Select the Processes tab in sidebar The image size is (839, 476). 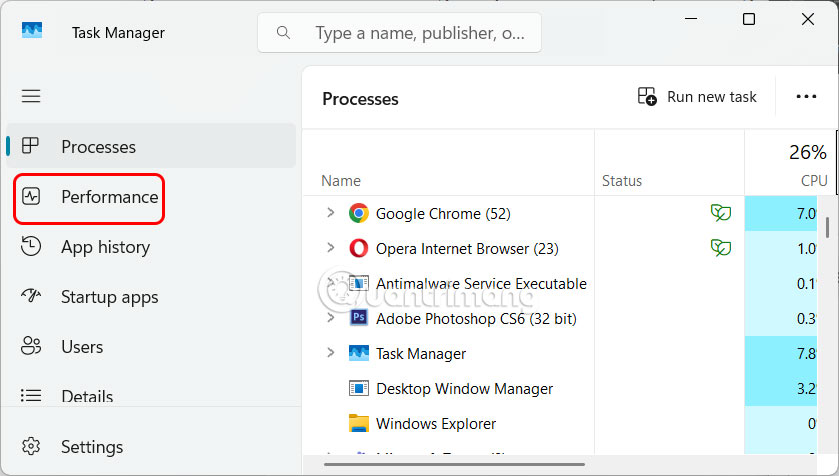pos(151,146)
